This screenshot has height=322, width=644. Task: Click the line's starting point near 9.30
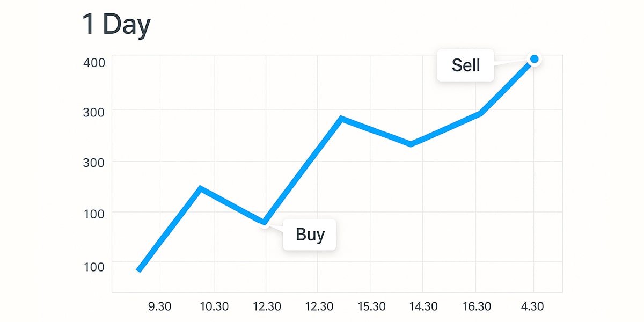coord(139,270)
